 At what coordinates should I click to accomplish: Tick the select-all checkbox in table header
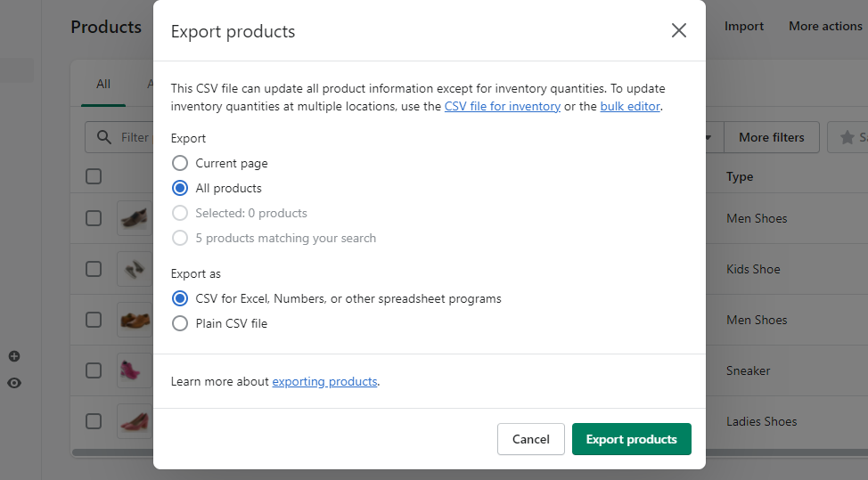pos(94,176)
